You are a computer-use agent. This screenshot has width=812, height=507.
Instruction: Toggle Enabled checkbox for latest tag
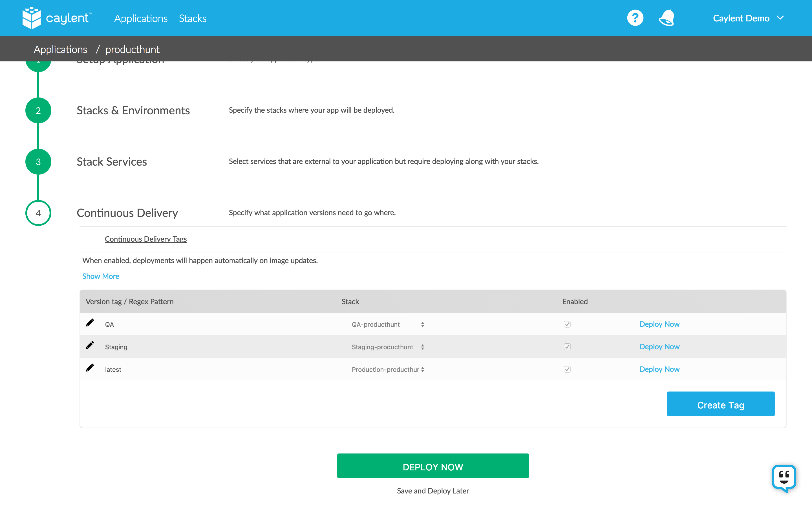pos(567,369)
